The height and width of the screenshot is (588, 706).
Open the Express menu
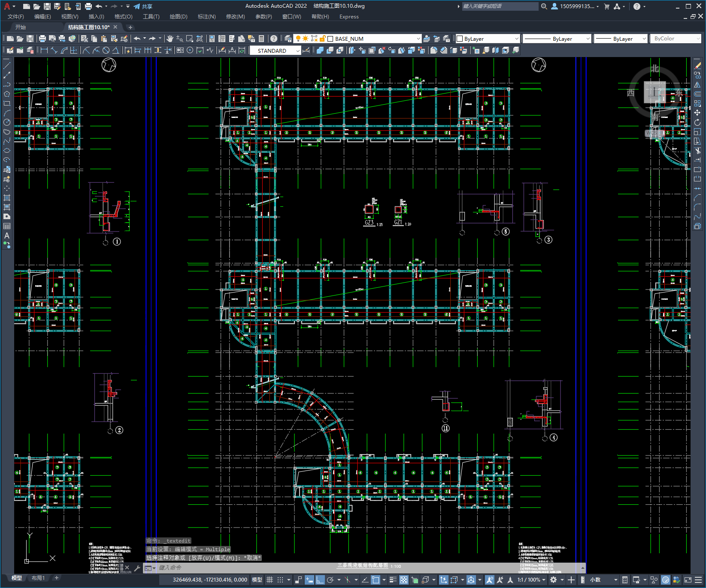tap(349, 17)
